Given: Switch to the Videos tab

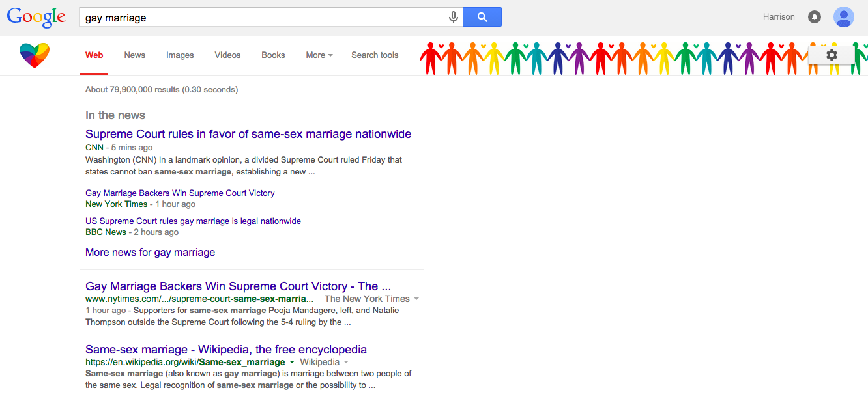Looking at the screenshot, I should (227, 55).
